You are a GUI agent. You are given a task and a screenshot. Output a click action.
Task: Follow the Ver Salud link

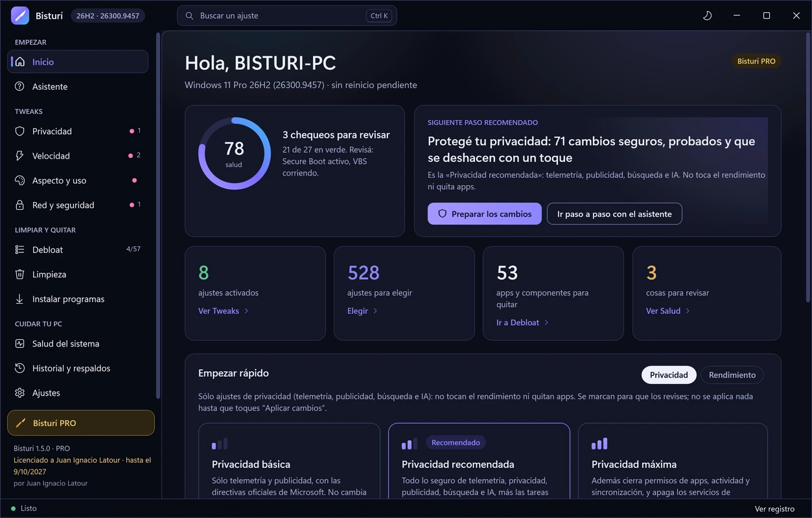[668, 311]
